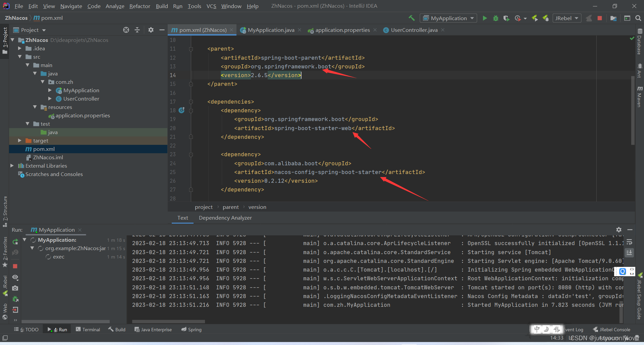Hide the Run tool window
Viewport: 644px width, 345px height.
tap(630, 230)
